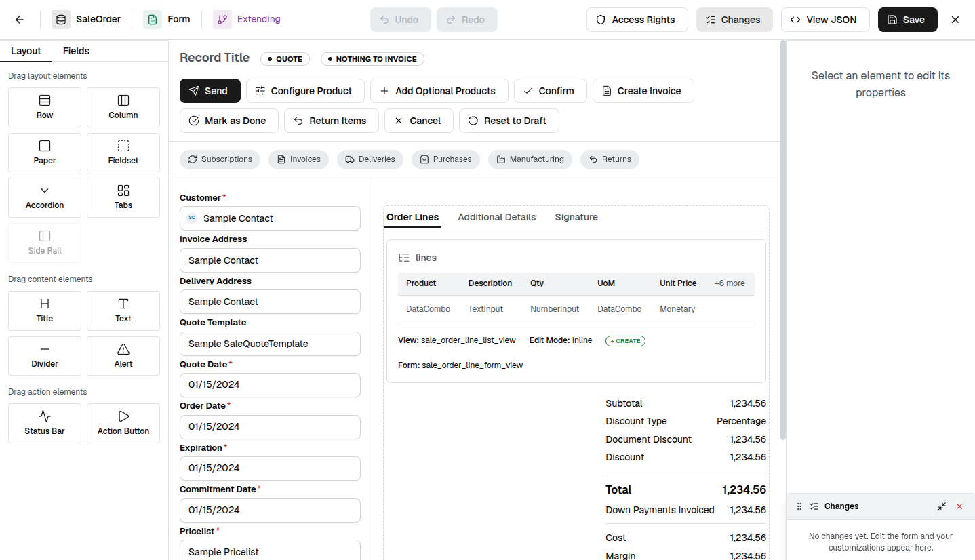Switch to the Fields tab
Screen dimensions: 975x560
(x=76, y=51)
